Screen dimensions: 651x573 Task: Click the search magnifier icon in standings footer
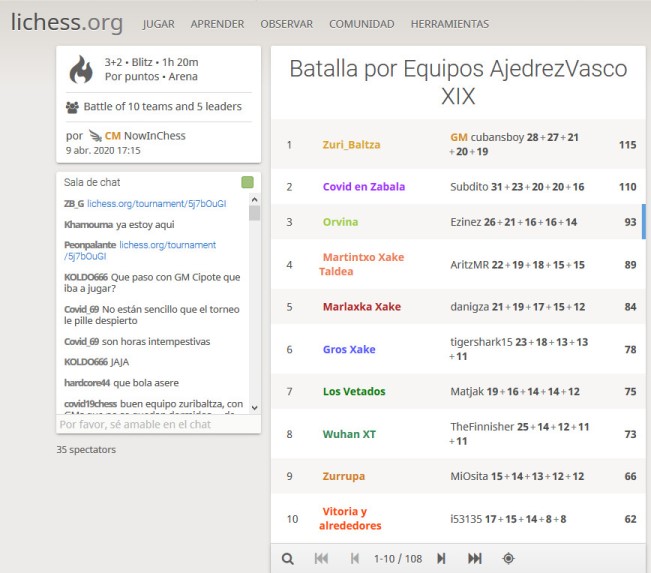(288, 558)
